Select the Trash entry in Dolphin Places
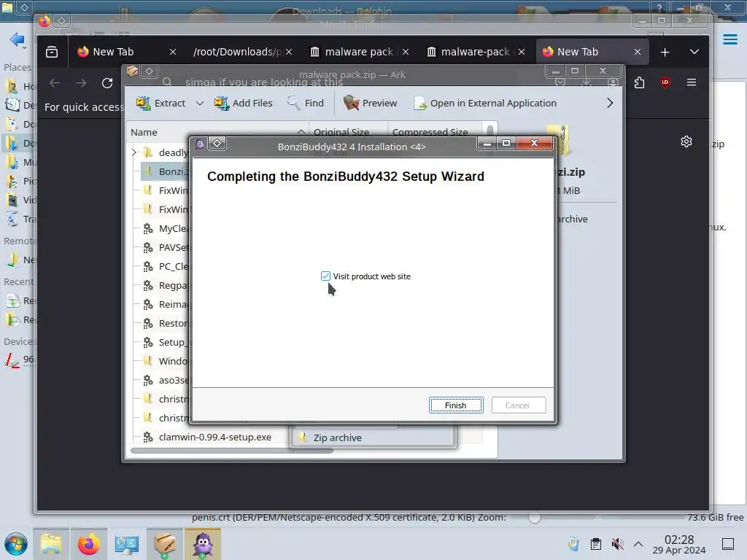The width and height of the screenshot is (747, 560). tap(21, 219)
